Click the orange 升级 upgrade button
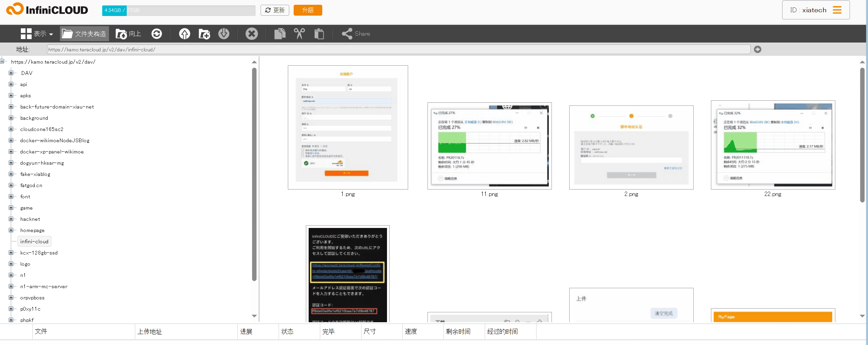Image resolution: width=868 pixels, height=345 pixels. pyautogui.click(x=308, y=10)
